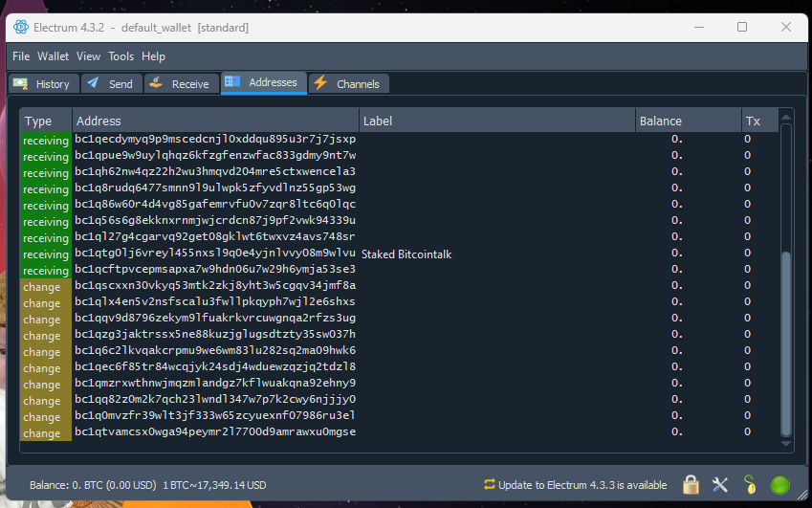Open preferences via the tools wrench icon

tap(720, 485)
